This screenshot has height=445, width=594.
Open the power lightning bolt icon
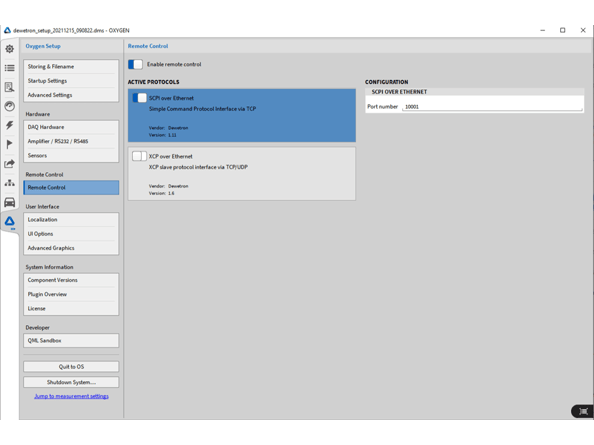click(9, 125)
